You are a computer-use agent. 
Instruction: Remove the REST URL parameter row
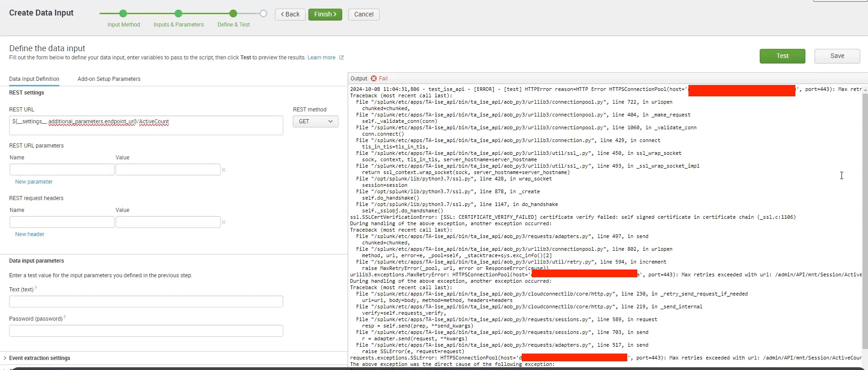point(224,170)
